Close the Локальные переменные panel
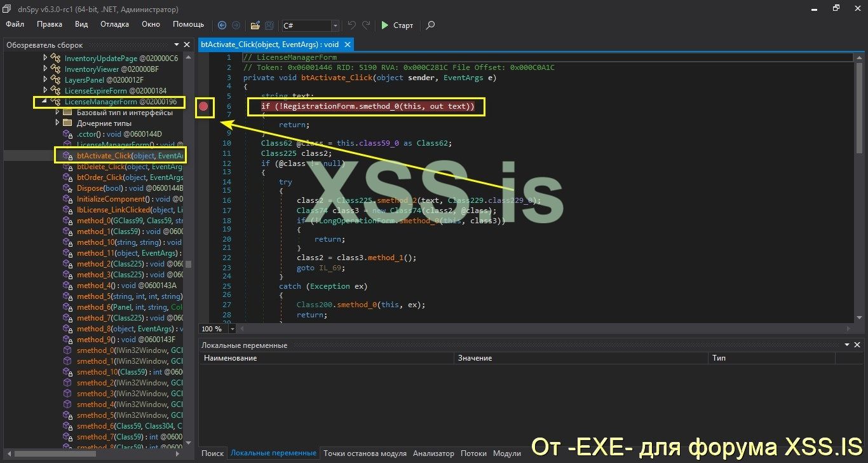Image resolution: width=868 pixels, height=463 pixels. coord(857,345)
